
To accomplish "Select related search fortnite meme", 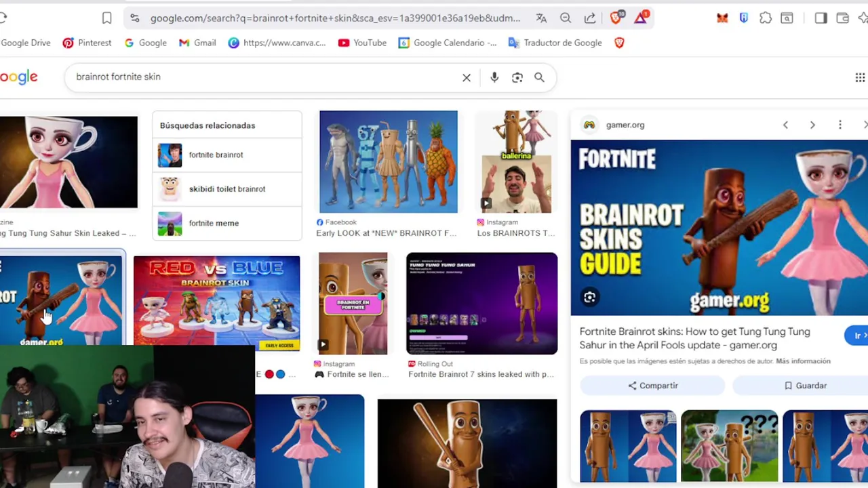I will pos(227,223).
